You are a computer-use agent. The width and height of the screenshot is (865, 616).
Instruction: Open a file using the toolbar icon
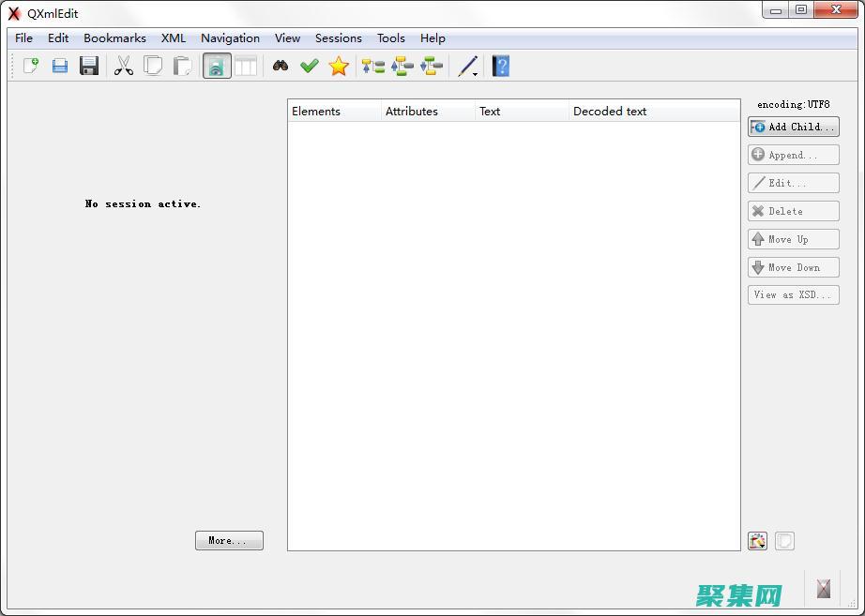(x=59, y=66)
